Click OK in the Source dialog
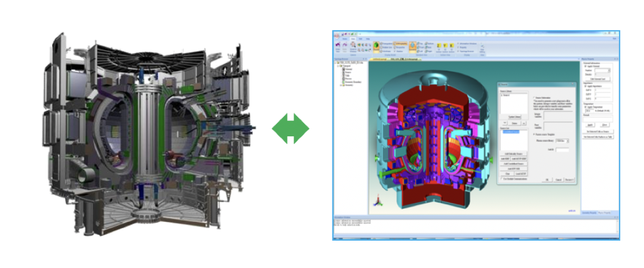Screen dimensions: 644x268 point(547,180)
